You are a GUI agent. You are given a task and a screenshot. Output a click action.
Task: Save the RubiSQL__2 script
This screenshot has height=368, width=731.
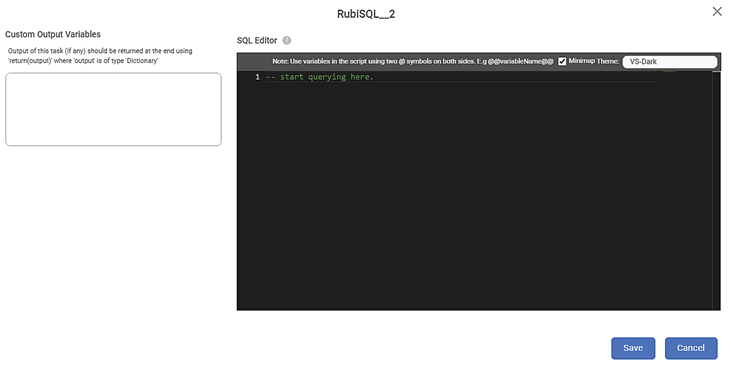tap(633, 348)
